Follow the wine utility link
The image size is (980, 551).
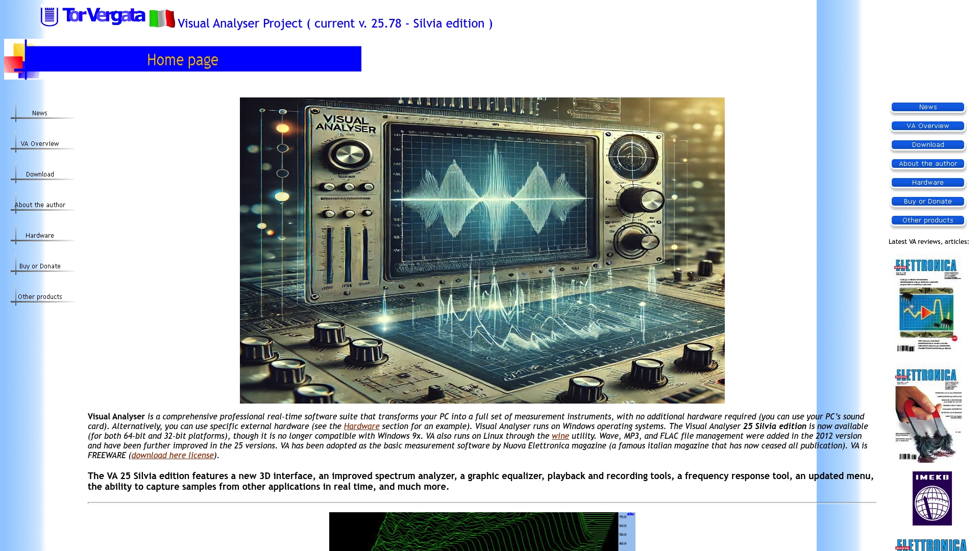tap(560, 436)
